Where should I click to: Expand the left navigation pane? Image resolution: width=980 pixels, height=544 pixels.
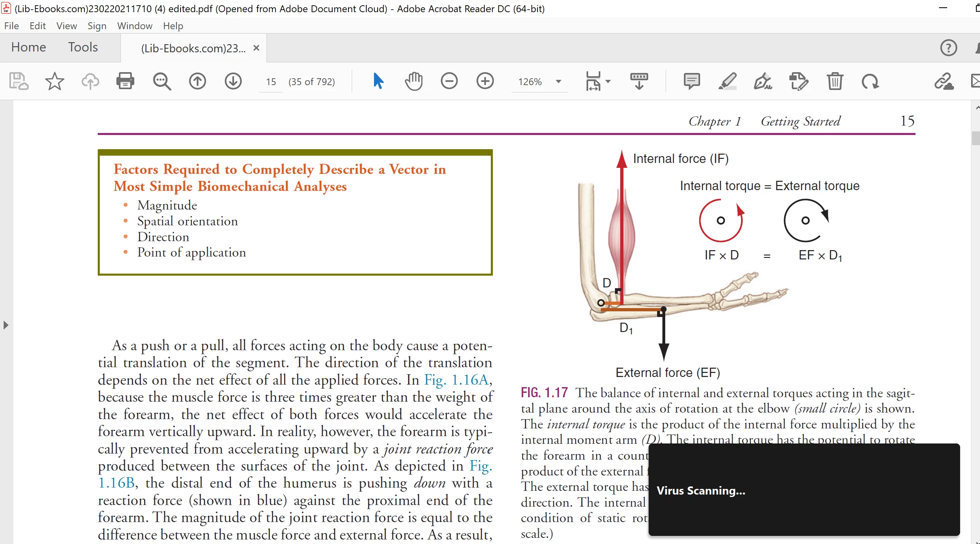pos(6,325)
